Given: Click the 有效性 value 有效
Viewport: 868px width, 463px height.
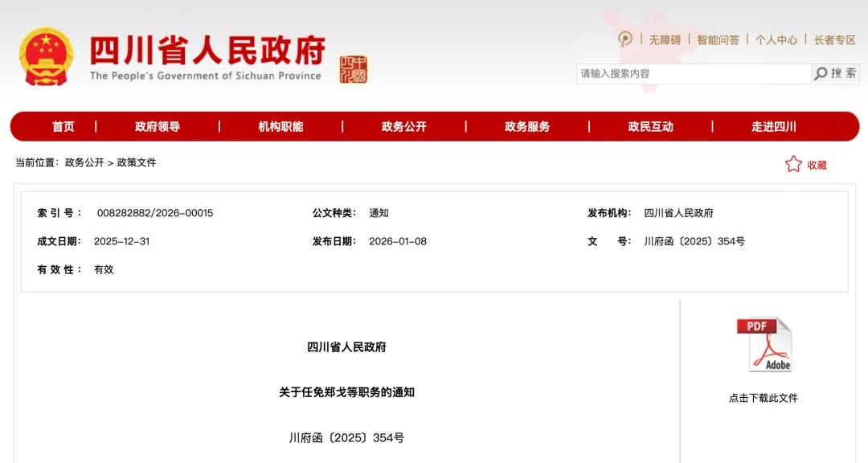Looking at the screenshot, I should pyautogui.click(x=104, y=269).
